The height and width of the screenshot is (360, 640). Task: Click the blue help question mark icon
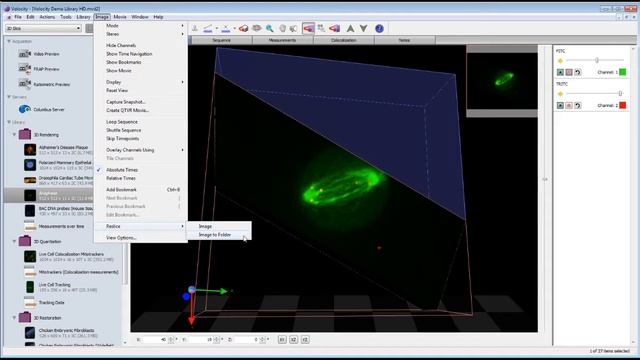(379, 29)
